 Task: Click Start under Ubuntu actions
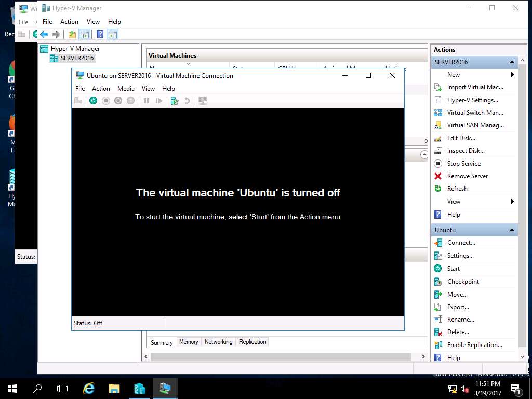(453, 269)
